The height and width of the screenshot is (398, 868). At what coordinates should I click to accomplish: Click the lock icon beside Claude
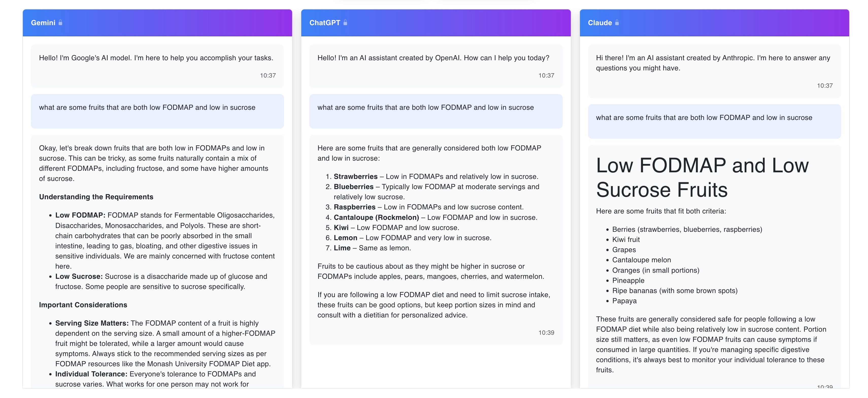pyautogui.click(x=617, y=23)
